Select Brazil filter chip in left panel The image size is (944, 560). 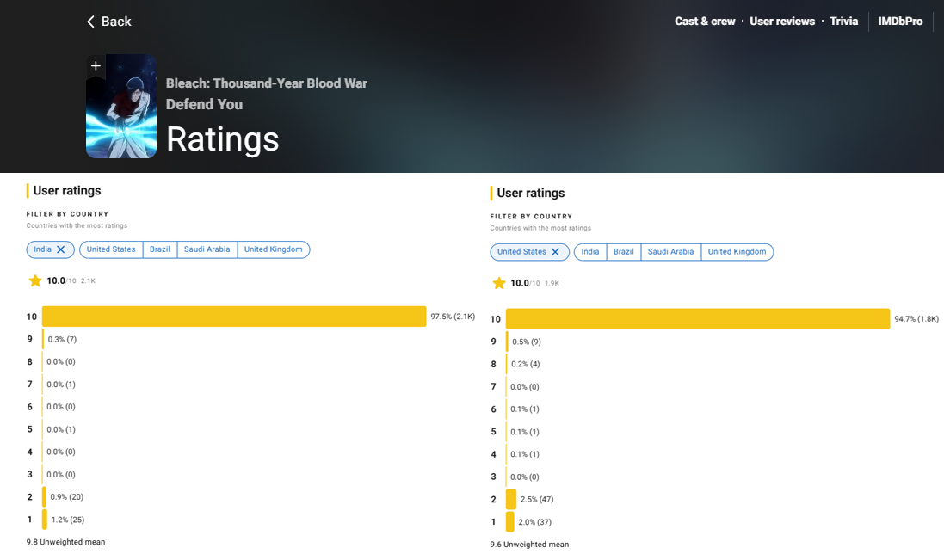coord(160,249)
